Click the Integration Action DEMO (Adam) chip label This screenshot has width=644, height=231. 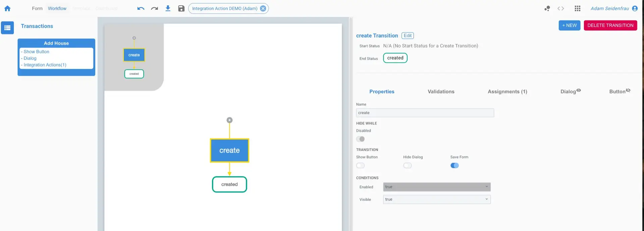[225, 8]
